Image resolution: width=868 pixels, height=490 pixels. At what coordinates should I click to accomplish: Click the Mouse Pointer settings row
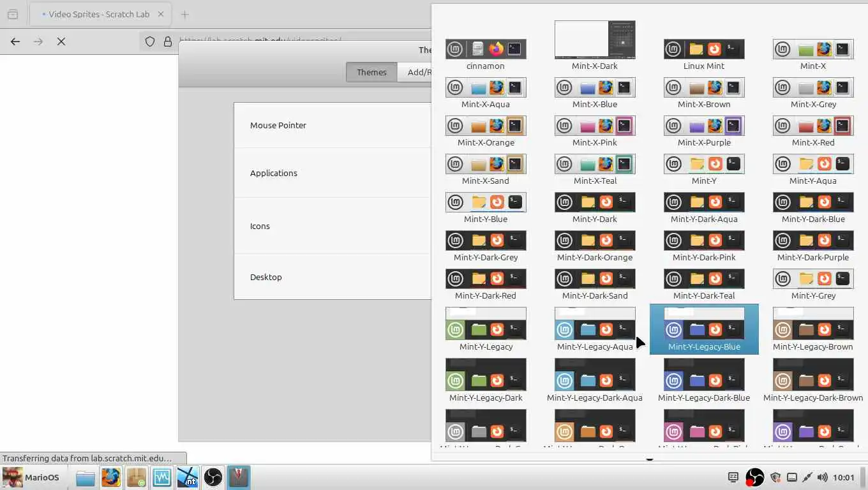point(333,125)
